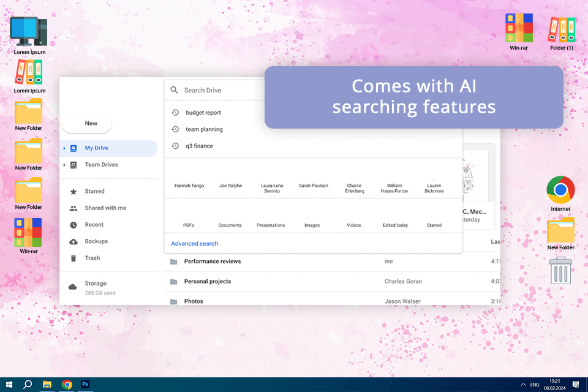Screen dimensions: 588x392
Task: Click history icon beside team planning
Action: pyautogui.click(x=175, y=129)
